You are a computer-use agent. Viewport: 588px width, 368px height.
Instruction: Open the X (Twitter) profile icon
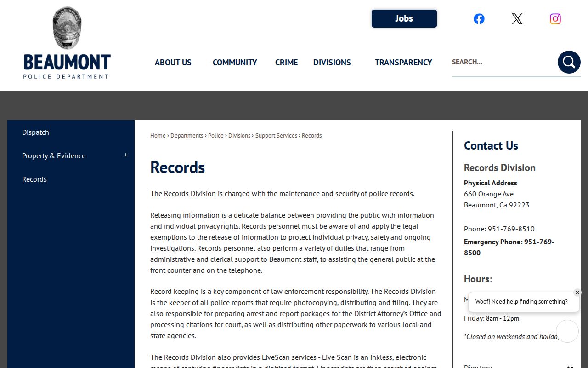tap(517, 19)
